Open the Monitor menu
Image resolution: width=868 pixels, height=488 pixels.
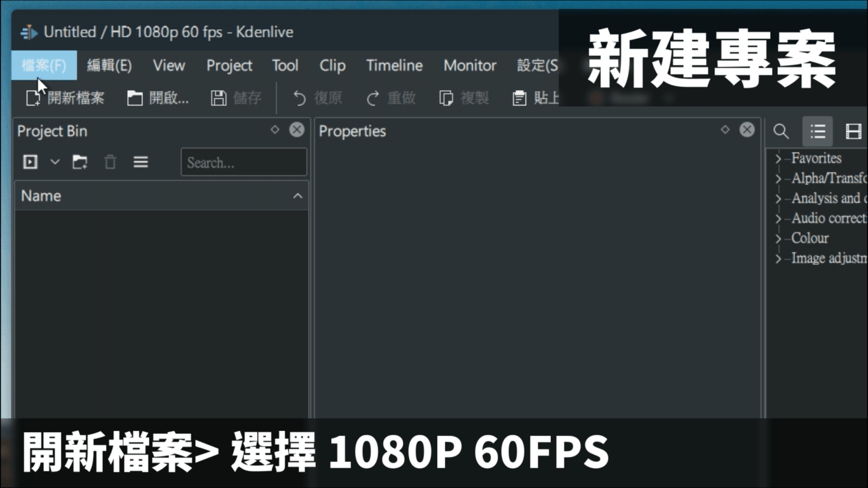pyautogui.click(x=470, y=65)
